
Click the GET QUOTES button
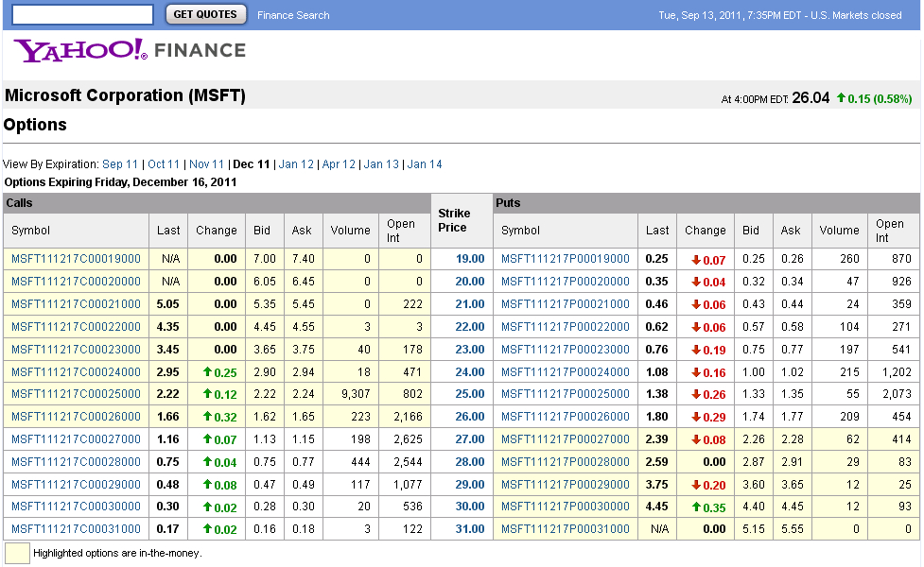[x=205, y=15]
